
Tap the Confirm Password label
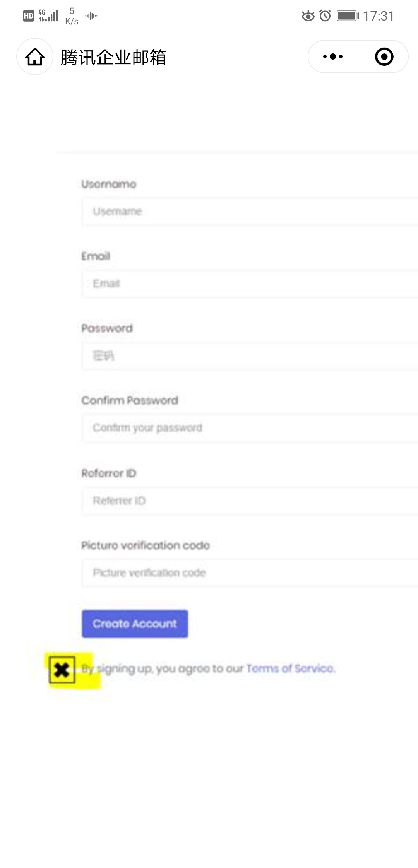point(130,400)
